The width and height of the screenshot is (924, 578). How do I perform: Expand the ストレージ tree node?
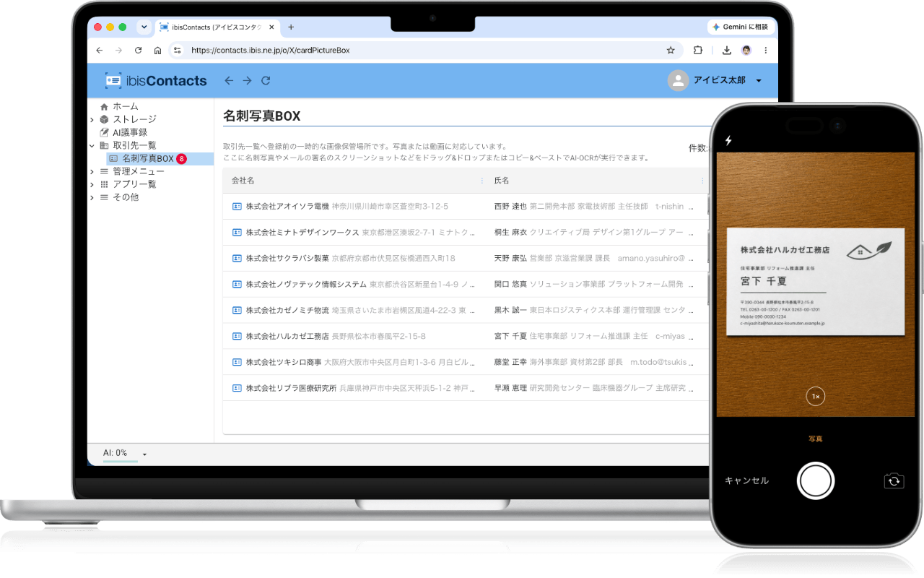92,119
